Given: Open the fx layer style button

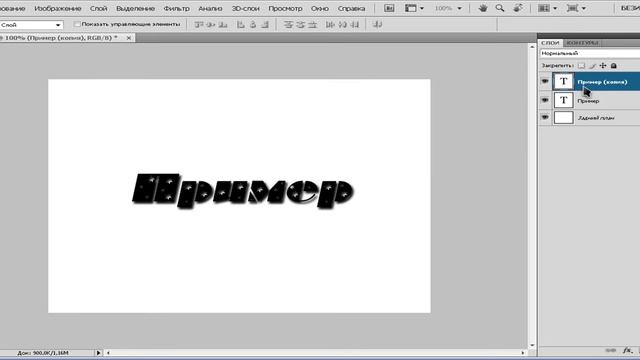Looking at the screenshot, I should tap(627, 350).
